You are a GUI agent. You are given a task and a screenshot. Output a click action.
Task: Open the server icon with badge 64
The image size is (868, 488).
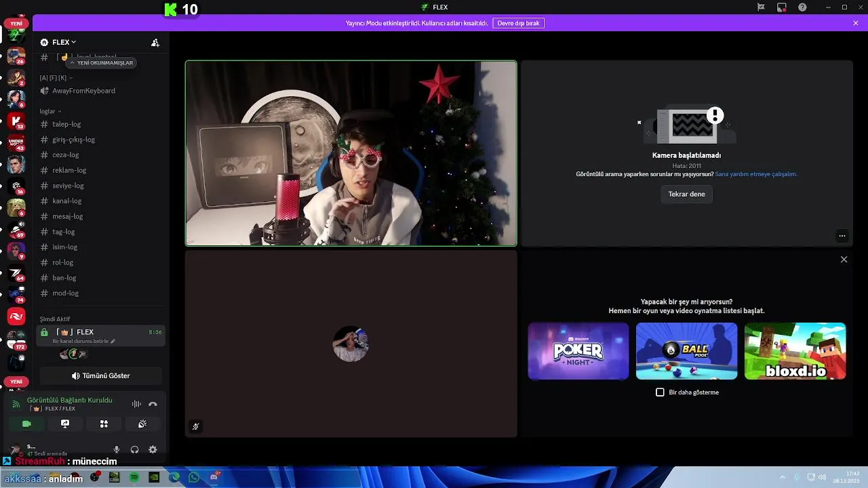coord(16,272)
